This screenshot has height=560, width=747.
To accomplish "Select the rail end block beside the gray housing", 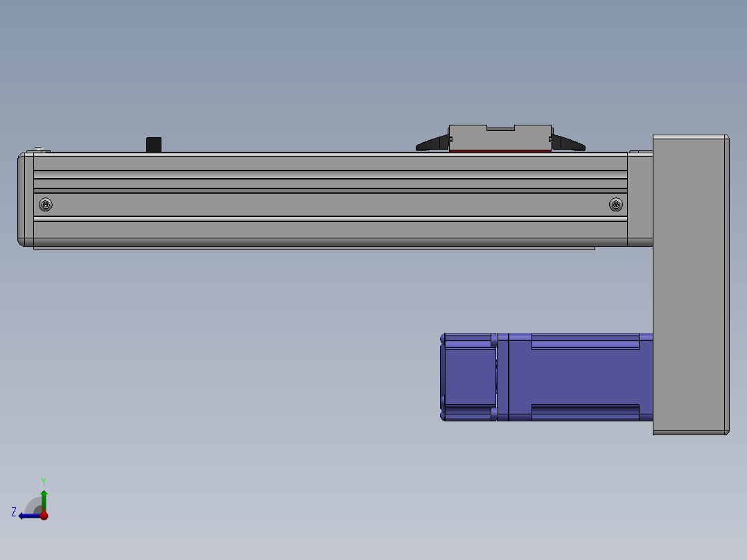I will coord(640,199).
